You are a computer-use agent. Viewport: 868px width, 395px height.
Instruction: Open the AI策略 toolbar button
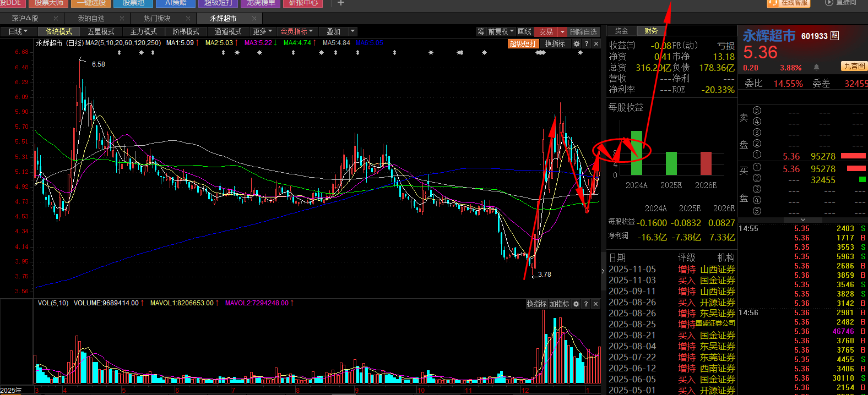tap(176, 3)
